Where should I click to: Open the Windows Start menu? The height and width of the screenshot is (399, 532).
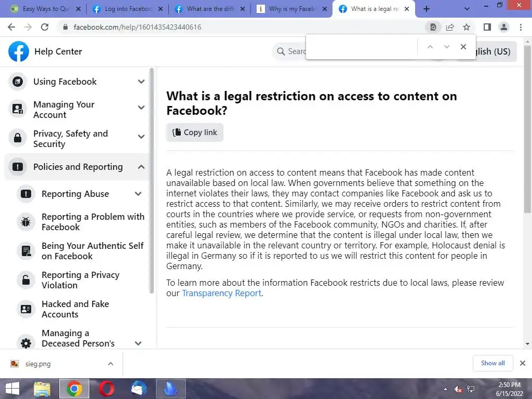tap(12, 389)
